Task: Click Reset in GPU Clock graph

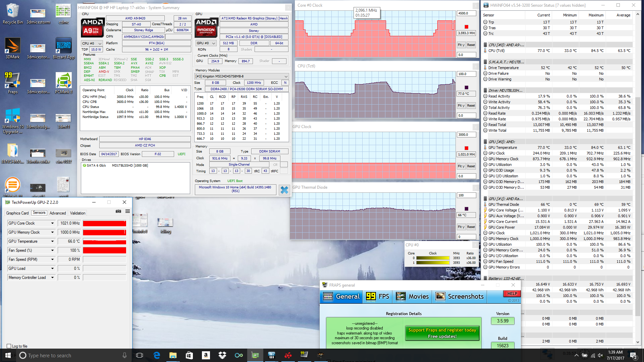Action: pos(471,166)
